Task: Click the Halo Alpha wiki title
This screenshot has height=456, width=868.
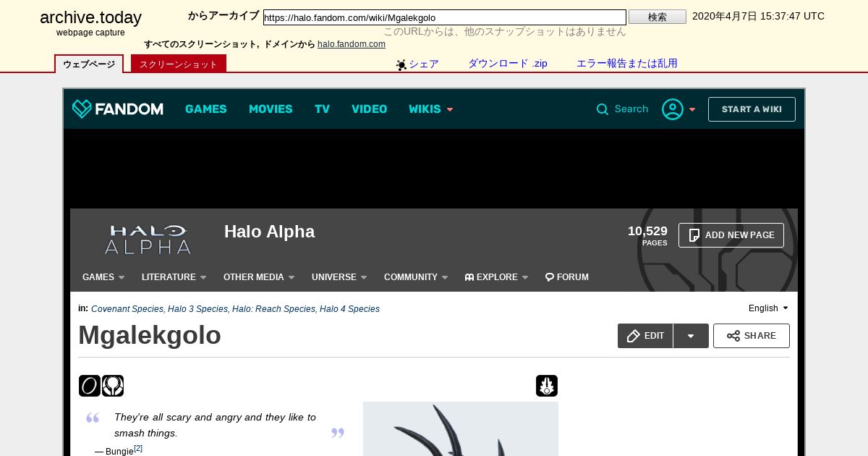Action: tap(269, 232)
